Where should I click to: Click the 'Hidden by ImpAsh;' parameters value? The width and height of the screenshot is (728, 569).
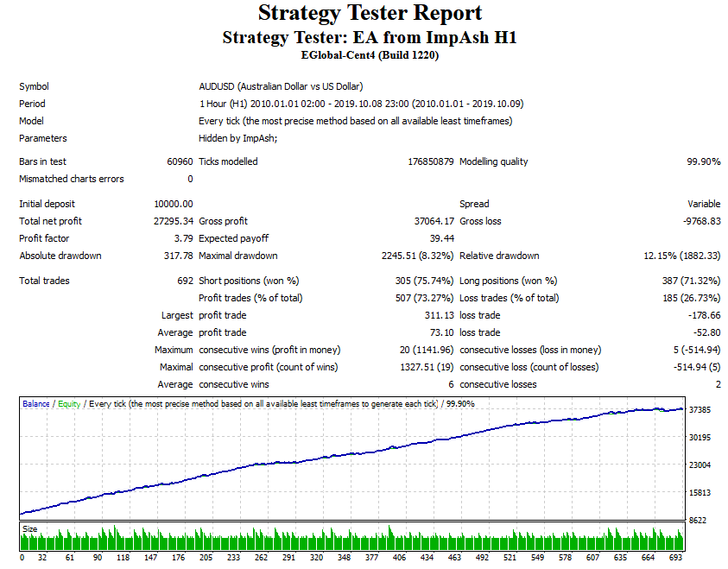point(238,138)
